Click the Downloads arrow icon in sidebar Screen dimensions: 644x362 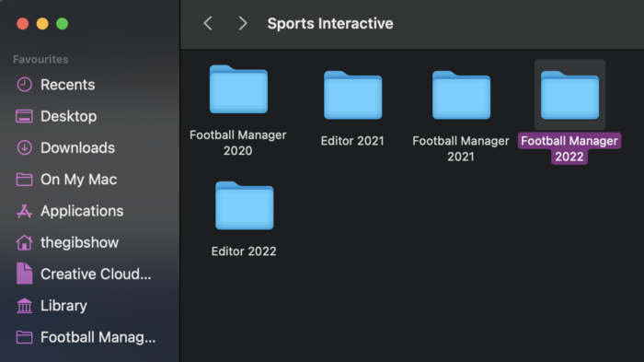(24, 147)
